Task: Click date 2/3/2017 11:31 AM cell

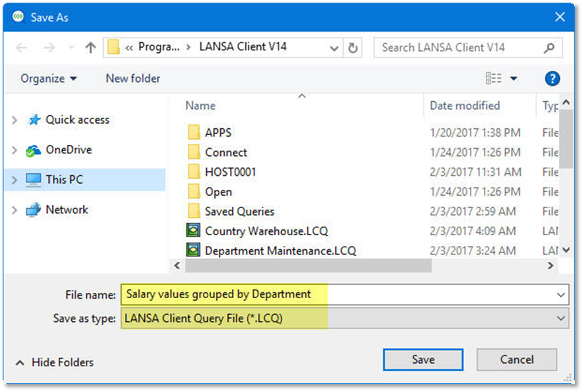Action: coord(475,172)
